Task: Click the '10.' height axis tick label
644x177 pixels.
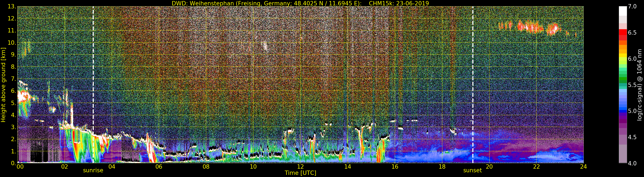Action: (12, 43)
